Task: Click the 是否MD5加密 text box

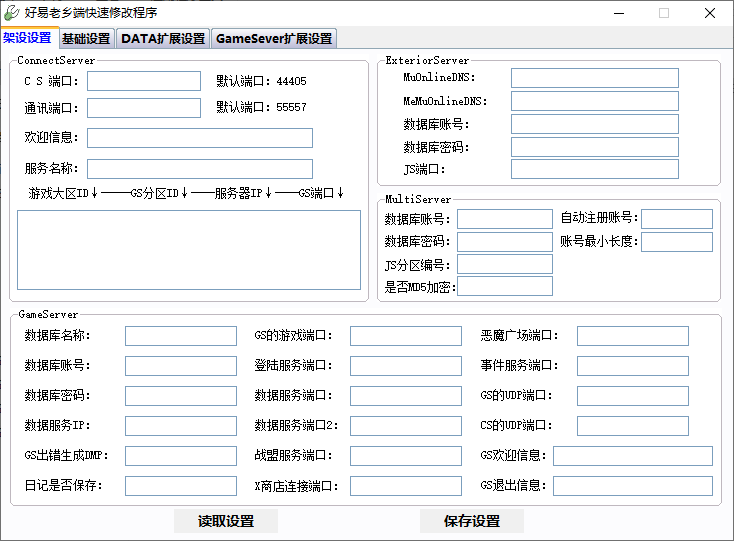Action: (x=504, y=287)
